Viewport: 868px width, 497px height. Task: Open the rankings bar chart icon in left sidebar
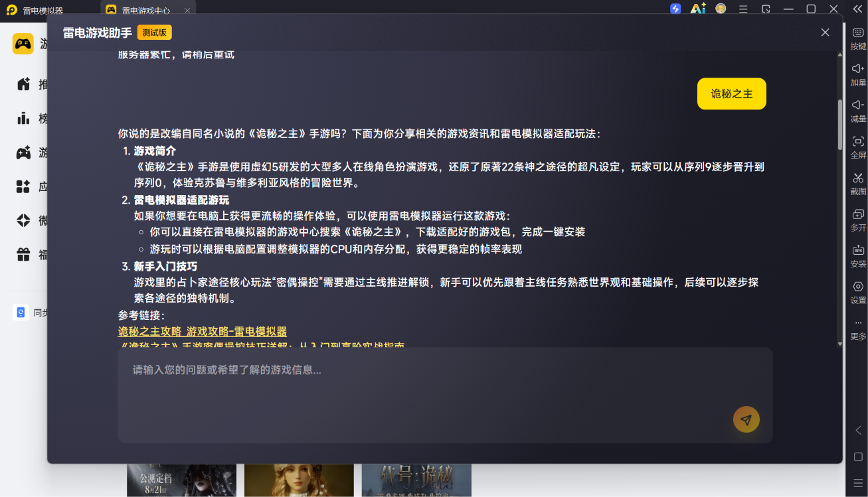pyautogui.click(x=23, y=118)
